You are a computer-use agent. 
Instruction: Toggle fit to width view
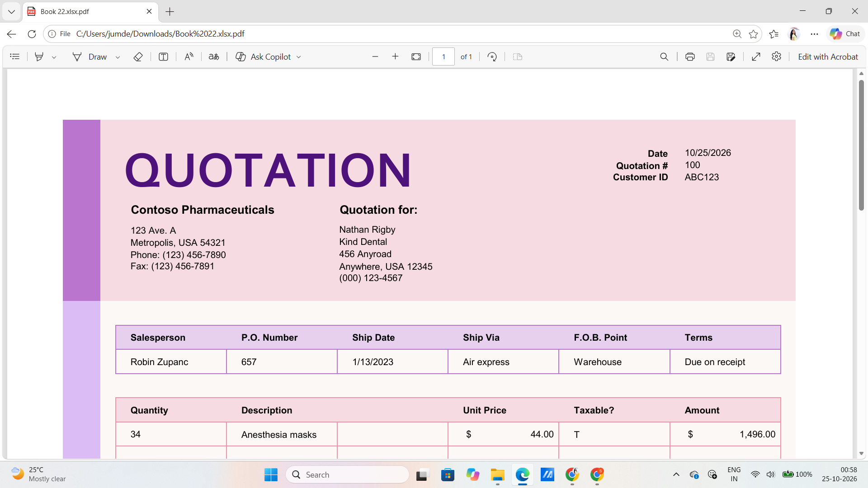416,56
